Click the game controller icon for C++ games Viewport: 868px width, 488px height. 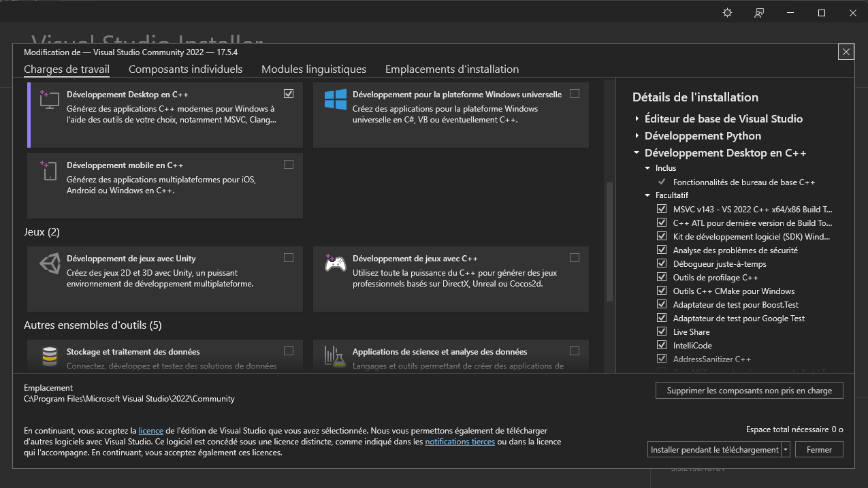(335, 263)
